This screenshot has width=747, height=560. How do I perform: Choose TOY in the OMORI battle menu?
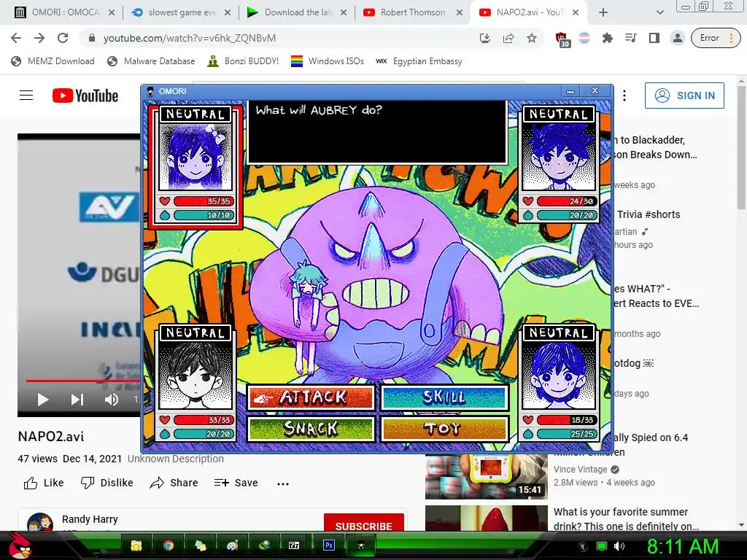pos(444,429)
